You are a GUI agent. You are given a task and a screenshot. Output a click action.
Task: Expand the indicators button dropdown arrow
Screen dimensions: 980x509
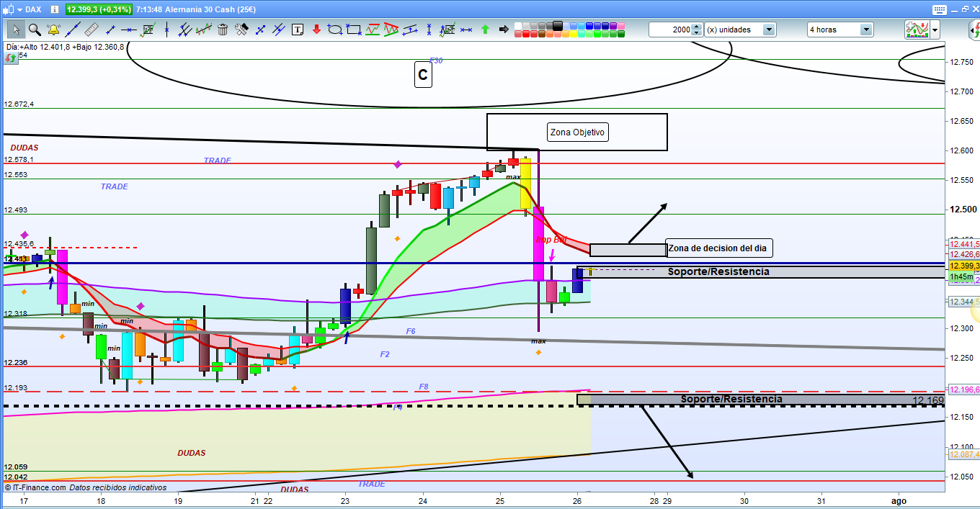(x=935, y=30)
